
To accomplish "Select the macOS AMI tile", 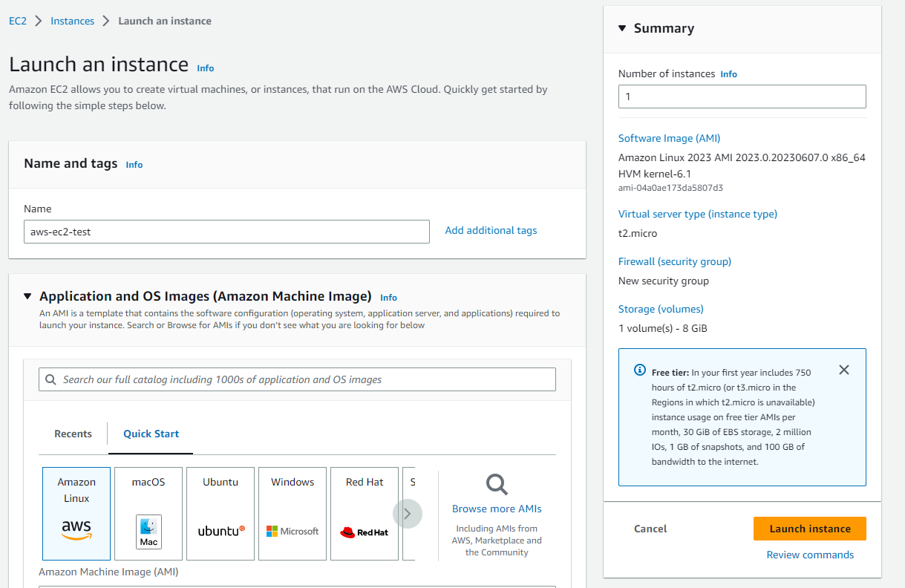I will tap(148, 513).
